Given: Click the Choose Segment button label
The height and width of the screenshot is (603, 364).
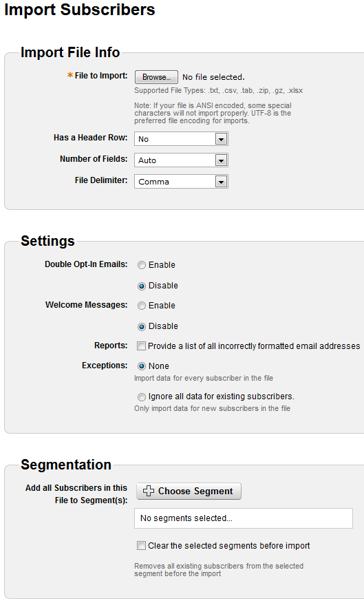Looking at the screenshot, I should 195,491.
